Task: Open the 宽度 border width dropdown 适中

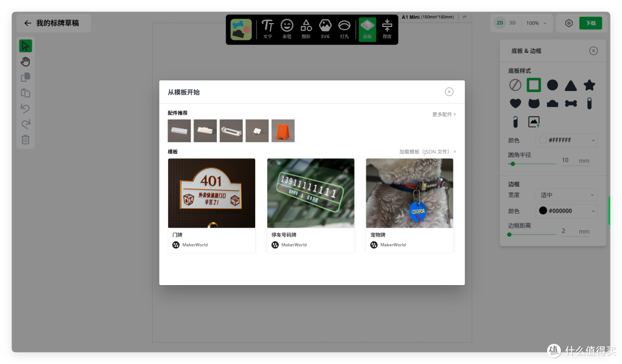Action: [x=567, y=195]
